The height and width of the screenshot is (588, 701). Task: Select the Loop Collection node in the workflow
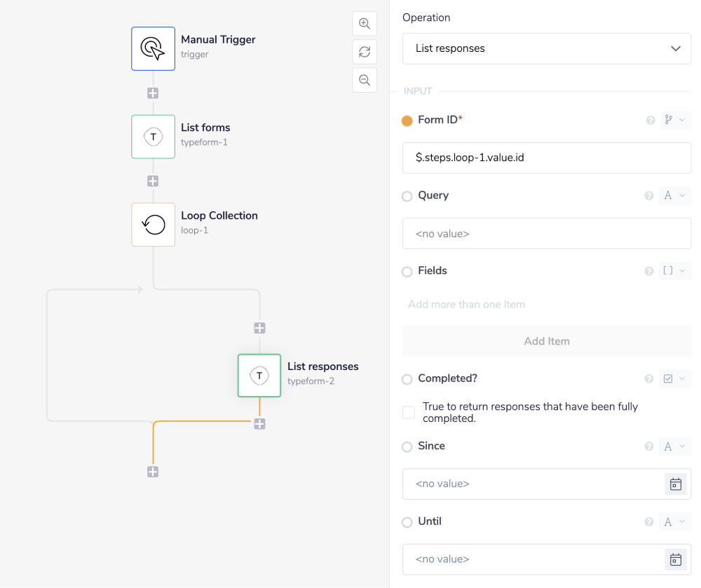pyautogui.click(x=152, y=224)
